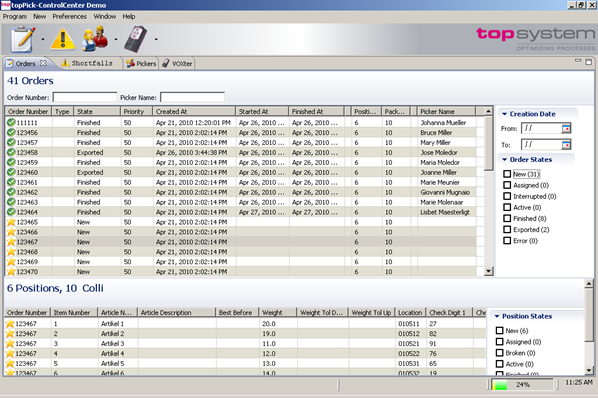Click the Order Number filter field

(85, 97)
